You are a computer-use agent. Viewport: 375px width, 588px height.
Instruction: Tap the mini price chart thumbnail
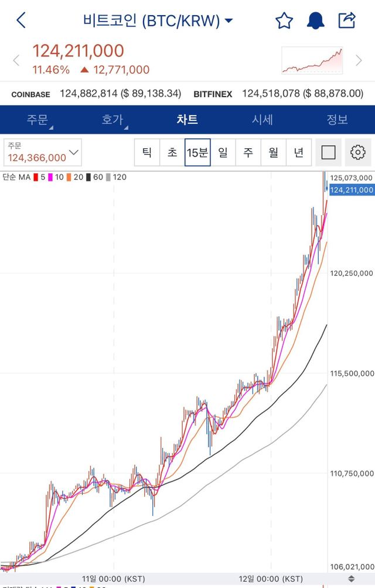click(x=312, y=60)
